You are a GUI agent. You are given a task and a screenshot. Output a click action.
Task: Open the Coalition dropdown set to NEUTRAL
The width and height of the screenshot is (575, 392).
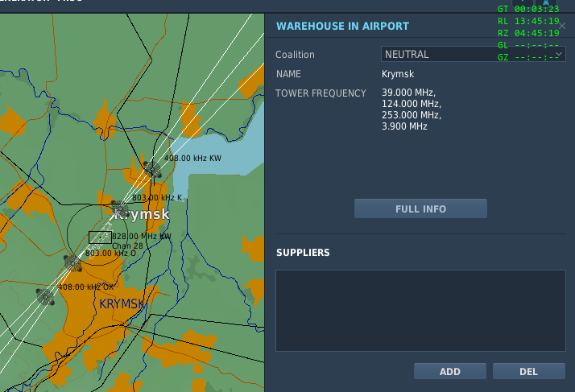click(x=473, y=54)
